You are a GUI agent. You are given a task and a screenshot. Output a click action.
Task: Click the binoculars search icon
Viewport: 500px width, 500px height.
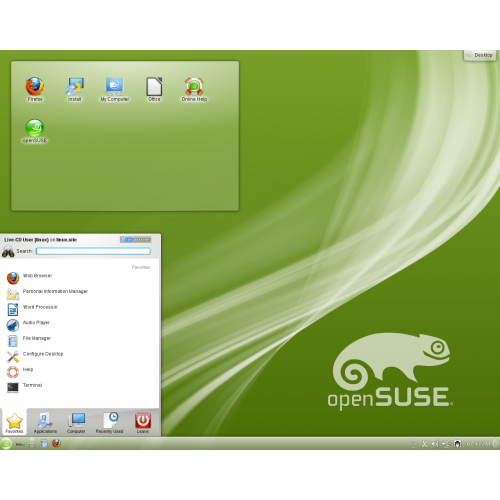click(8, 252)
